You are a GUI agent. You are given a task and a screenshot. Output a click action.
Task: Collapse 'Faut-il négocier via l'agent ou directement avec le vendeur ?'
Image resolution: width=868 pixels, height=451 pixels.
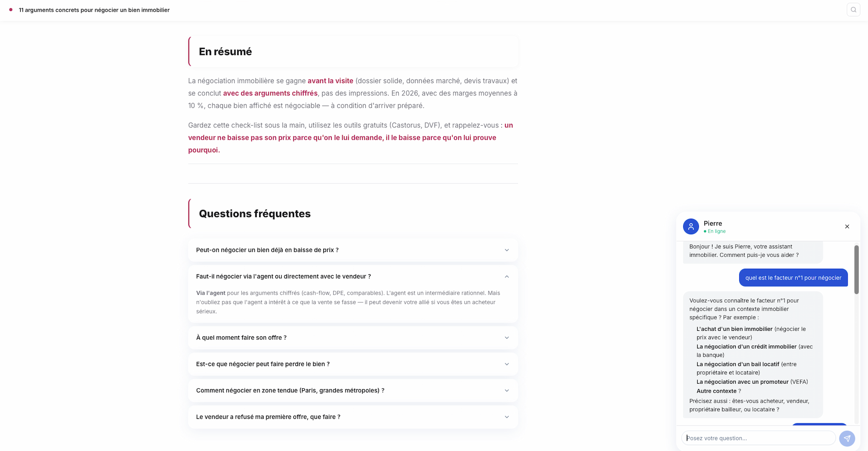[353, 276]
